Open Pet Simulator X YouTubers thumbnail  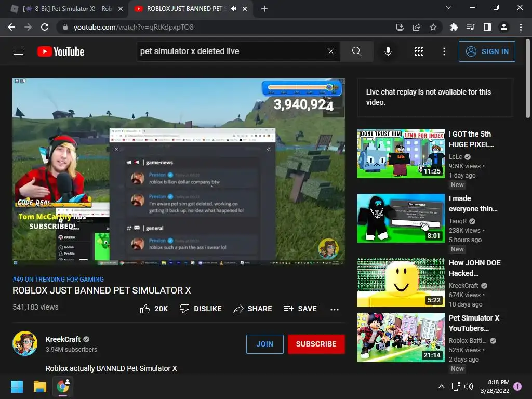point(401,337)
